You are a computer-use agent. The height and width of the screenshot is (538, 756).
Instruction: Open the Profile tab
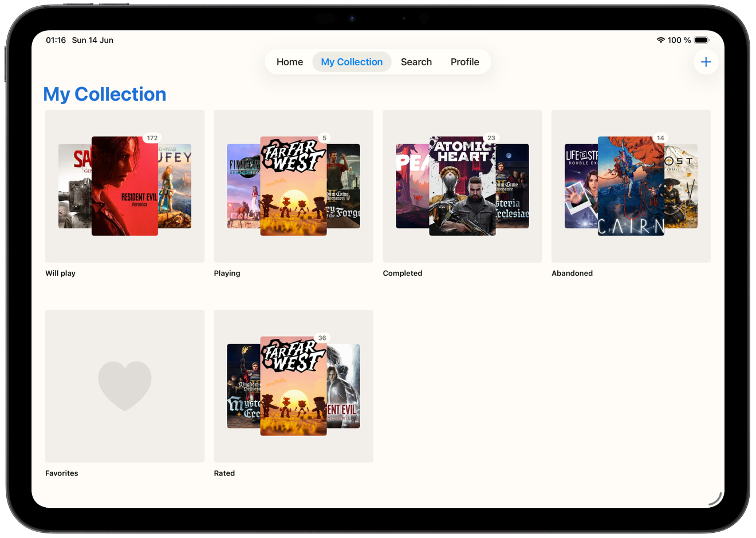(464, 62)
